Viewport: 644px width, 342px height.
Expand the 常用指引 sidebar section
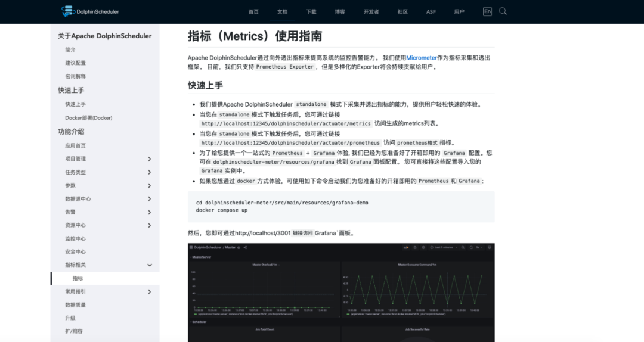(150, 292)
